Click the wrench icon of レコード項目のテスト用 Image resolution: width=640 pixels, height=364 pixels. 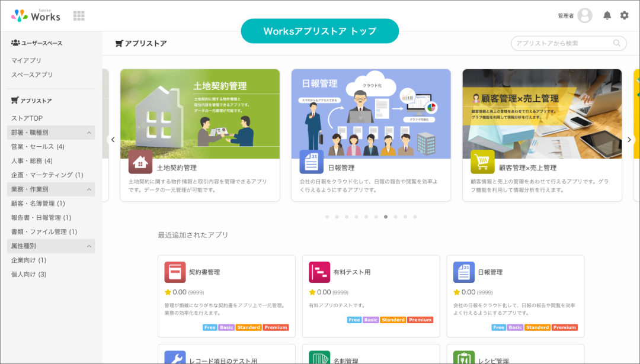(175, 357)
